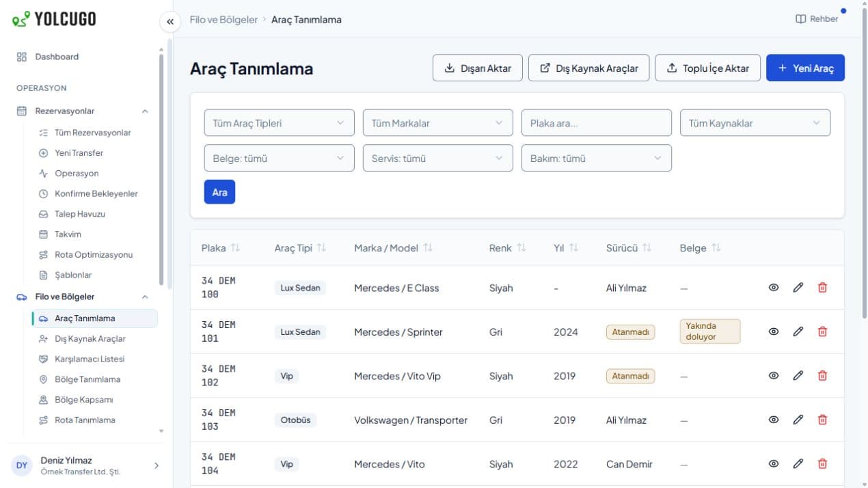This screenshot has width=868, height=488.
Task: View details of 34 DEM 102 via eye icon
Action: (x=774, y=375)
